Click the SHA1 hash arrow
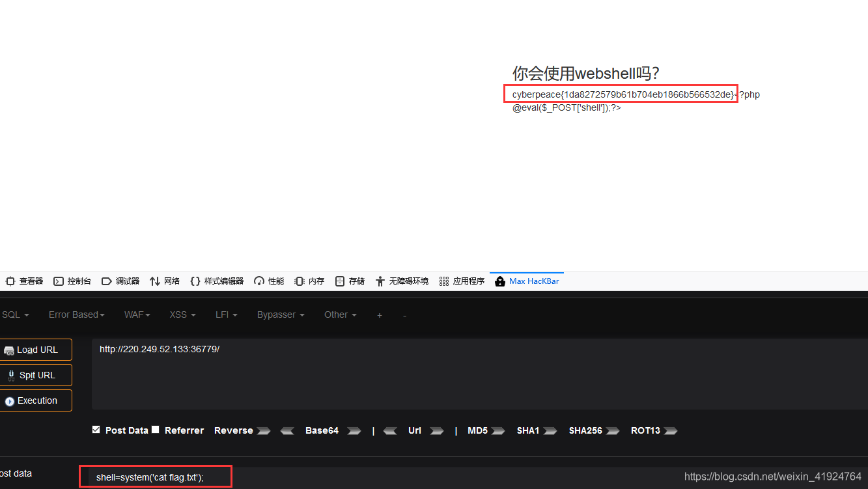This screenshot has height=489, width=868. click(x=550, y=430)
